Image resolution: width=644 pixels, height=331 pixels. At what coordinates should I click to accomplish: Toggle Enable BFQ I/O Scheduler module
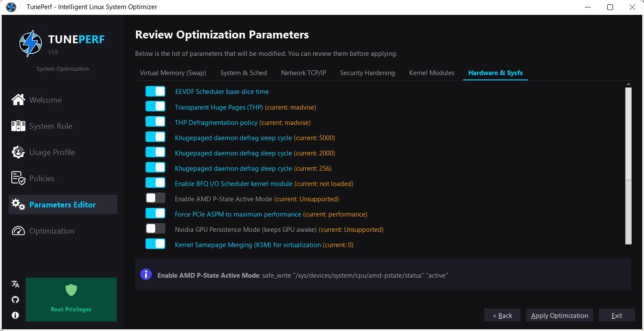[155, 183]
